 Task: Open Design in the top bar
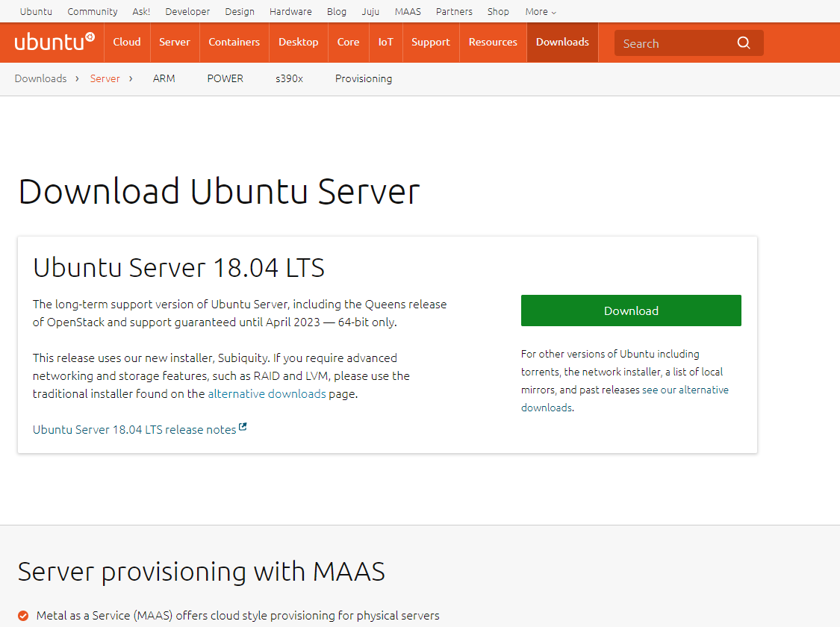240,11
